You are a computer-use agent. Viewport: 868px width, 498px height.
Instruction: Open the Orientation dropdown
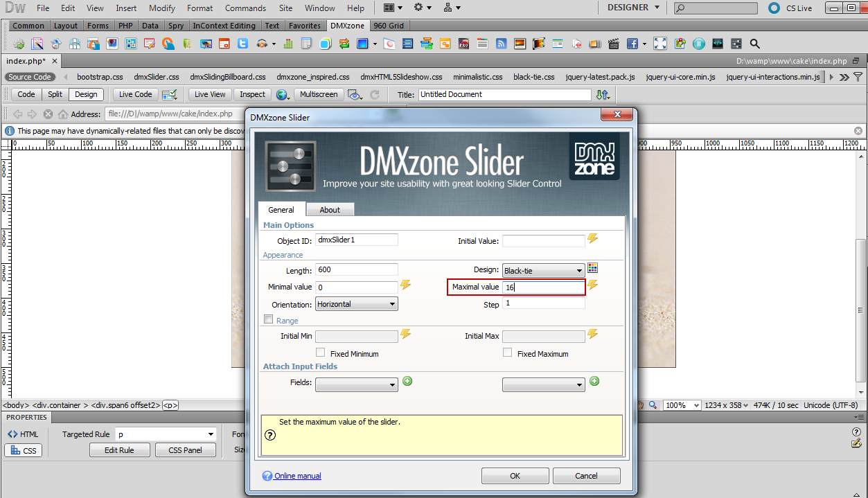(357, 304)
